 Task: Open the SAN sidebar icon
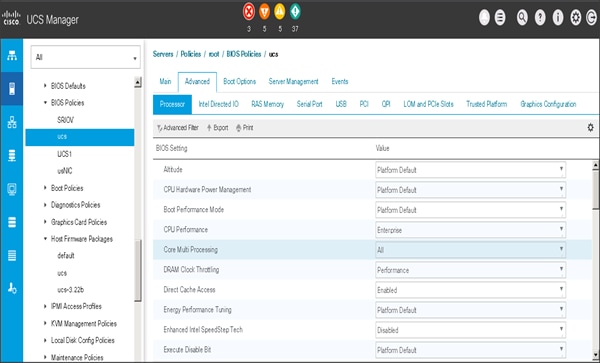point(12,156)
